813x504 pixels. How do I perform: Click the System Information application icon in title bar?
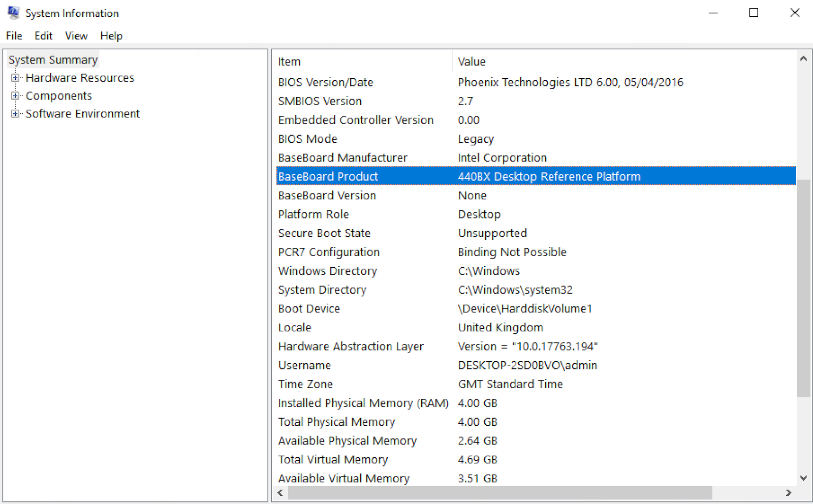12,12
